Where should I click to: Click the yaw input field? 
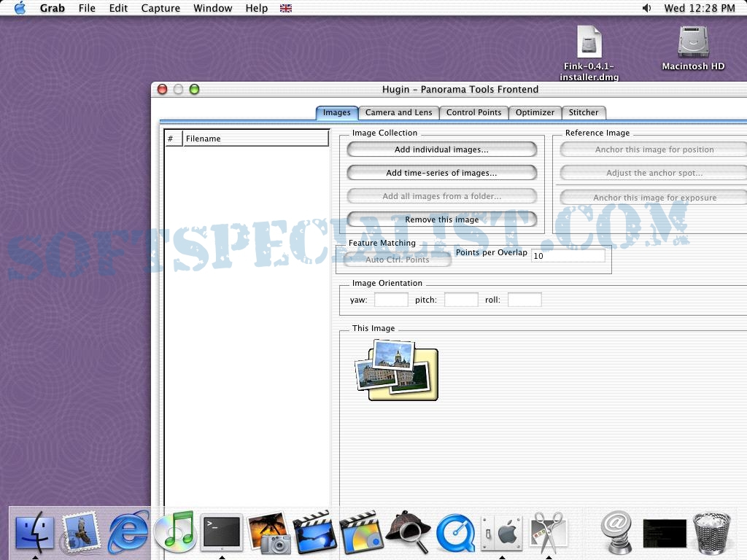coord(391,300)
